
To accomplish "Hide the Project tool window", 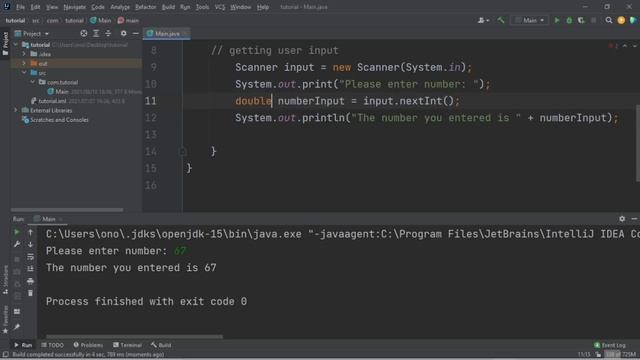I will pyautogui.click(x=136, y=33).
